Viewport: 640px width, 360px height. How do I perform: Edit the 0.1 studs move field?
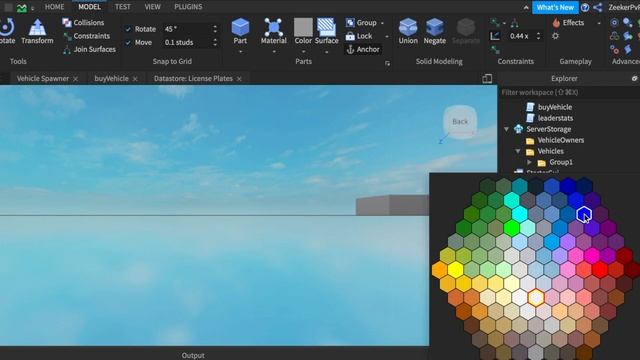tap(186, 42)
